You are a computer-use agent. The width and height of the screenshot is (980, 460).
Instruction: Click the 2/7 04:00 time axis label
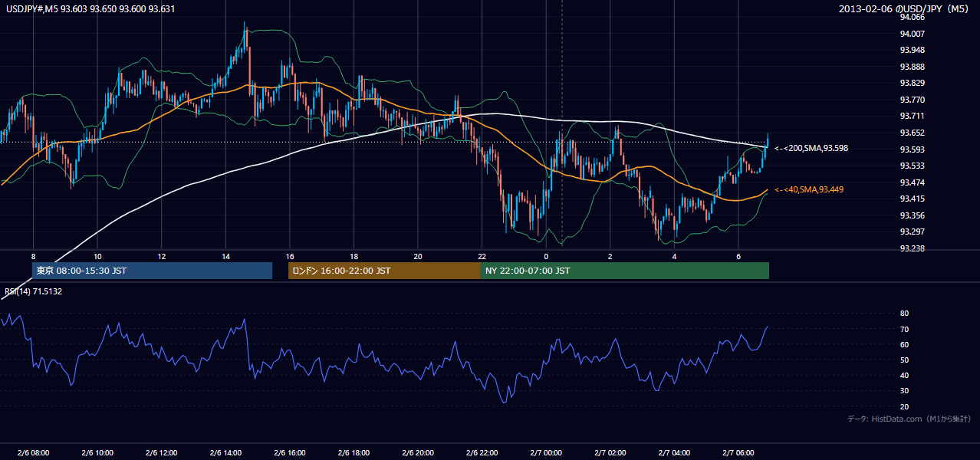(674, 452)
